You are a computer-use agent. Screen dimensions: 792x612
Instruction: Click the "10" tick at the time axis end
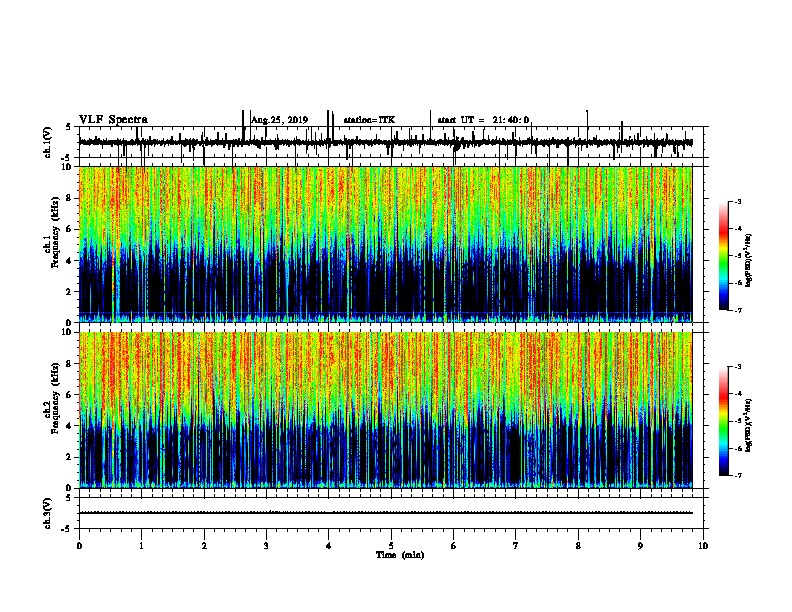tap(703, 546)
